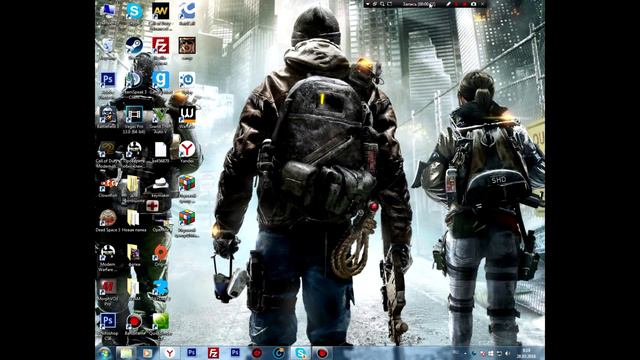Open the Bandicam desktop shortcut
Image resolution: width=640 pixels, height=360 pixels.
click(x=134, y=322)
